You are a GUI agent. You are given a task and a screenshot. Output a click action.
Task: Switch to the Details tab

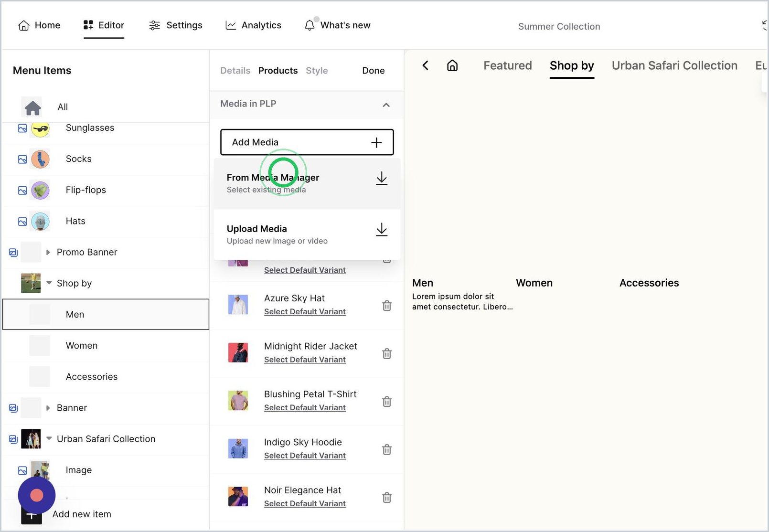[235, 71]
